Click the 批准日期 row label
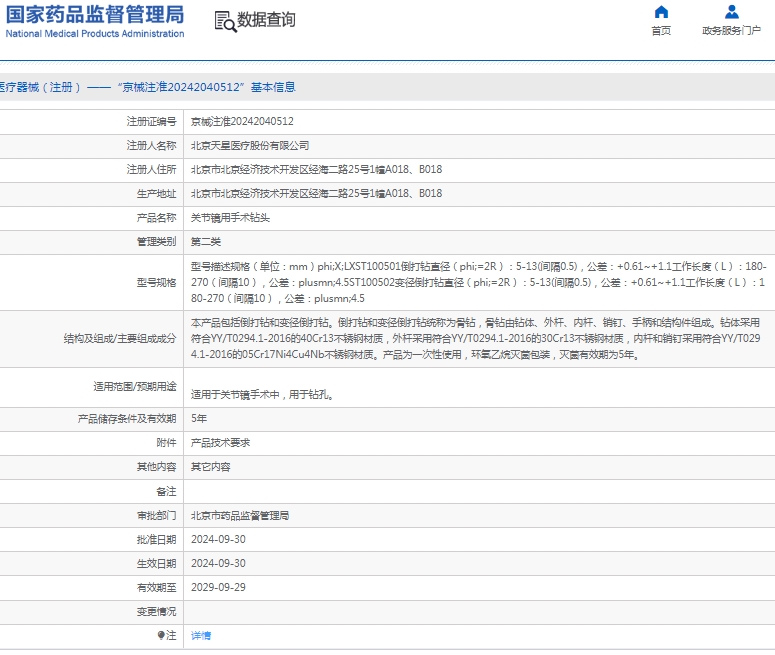This screenshot has width=775, height=655. click(156, 540)
